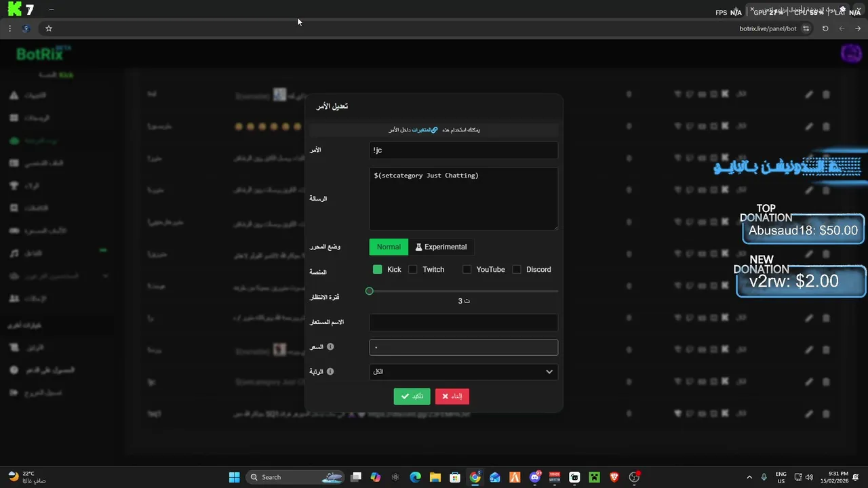Screen dimensions: 868x488
Task: Open the ENG US language switcher
Action: pos(781,477)
